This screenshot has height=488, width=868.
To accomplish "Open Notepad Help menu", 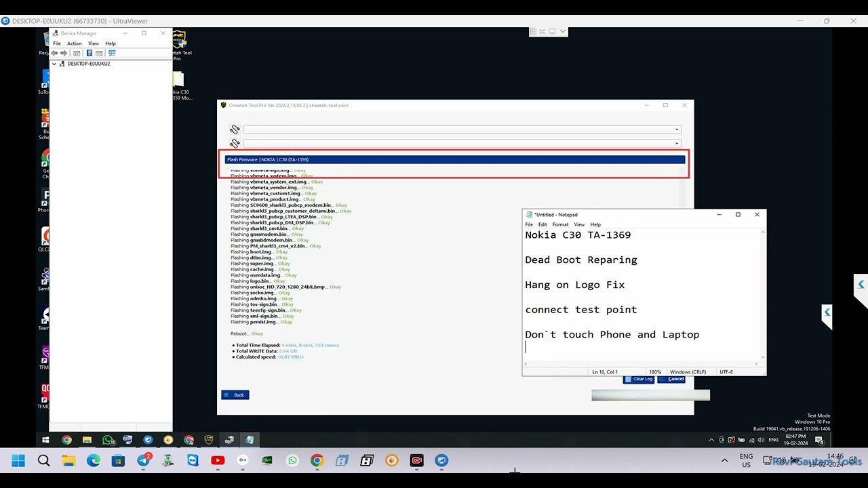I will tap(595, 224).
